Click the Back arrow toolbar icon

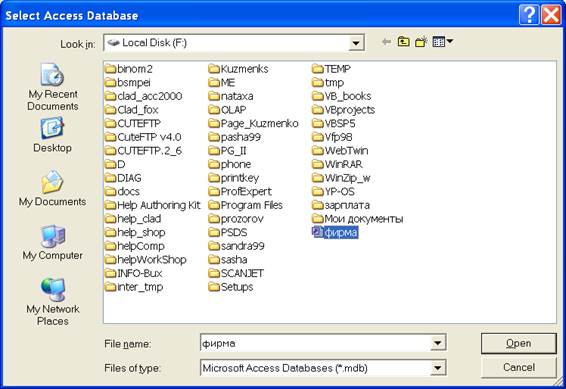[x=386, y=42]
